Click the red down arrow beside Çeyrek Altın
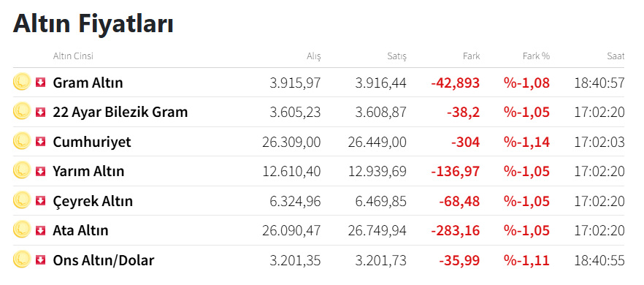The height and width of the screenshot is (285, 644). click(40, 201)
